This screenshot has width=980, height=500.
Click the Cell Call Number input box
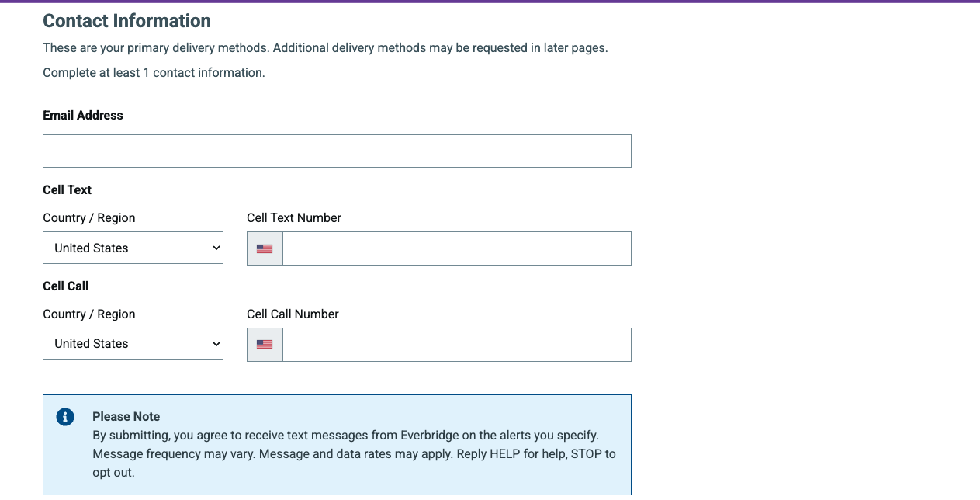click(x=456, y=344)
